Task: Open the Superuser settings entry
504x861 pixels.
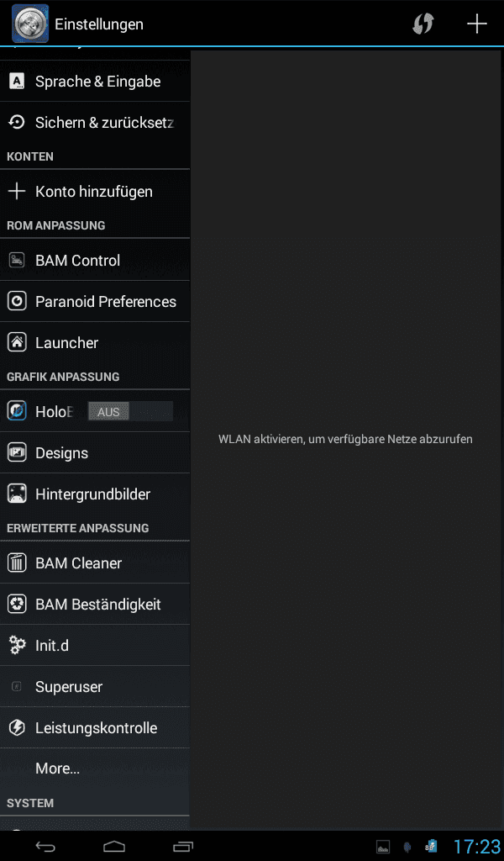Action: pyautogui.click(x=95, y=686)
